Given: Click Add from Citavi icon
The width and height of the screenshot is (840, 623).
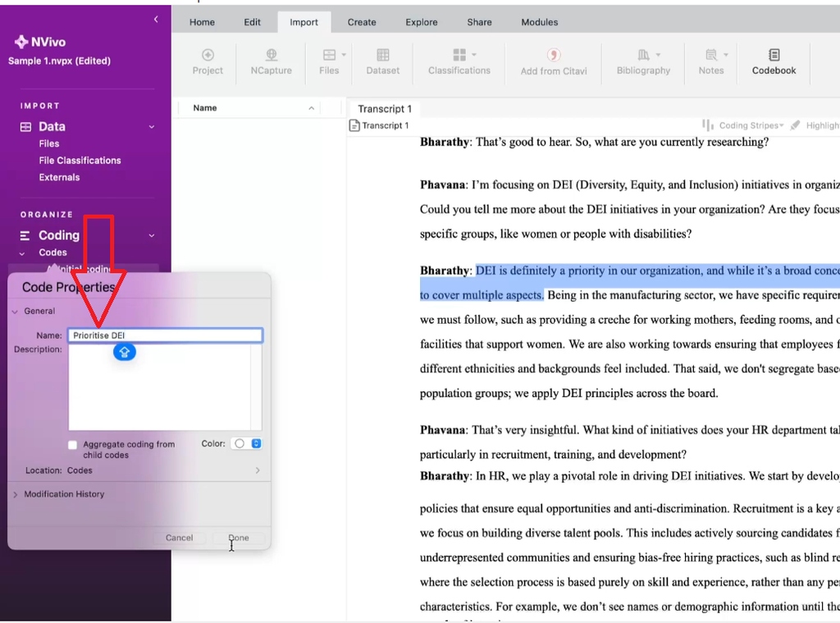Looking at the screenshot, I should (554, 55).
